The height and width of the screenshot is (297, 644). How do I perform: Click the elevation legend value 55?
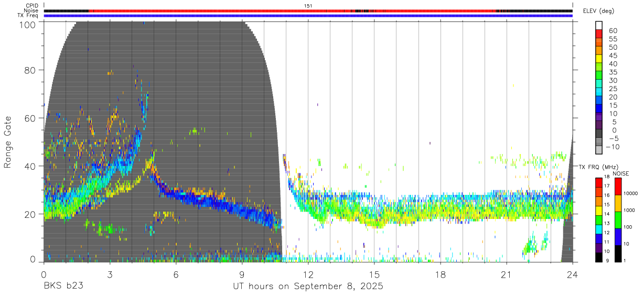(x=612, y=39)
